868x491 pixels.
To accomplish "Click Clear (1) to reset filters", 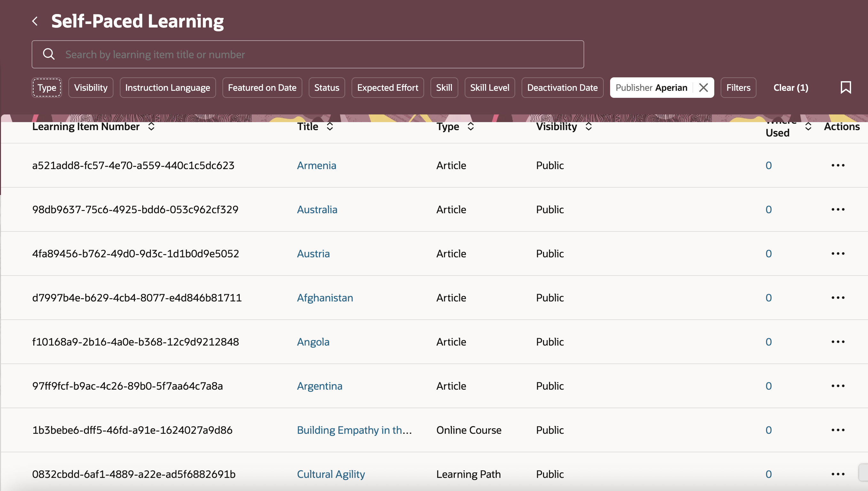I will pyautogui.click(x=790, y=88).
